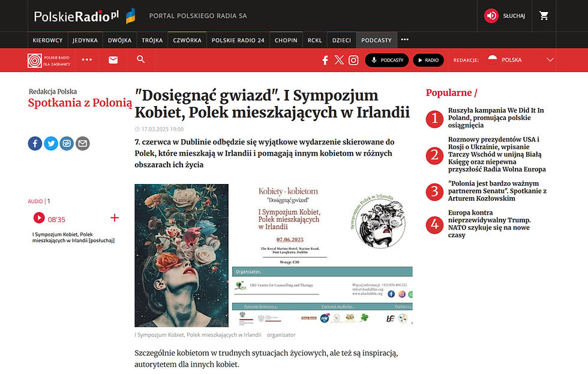Switch to the Trójka station tab
Screen dimensions: 588x374
click(x=152, y=40)
